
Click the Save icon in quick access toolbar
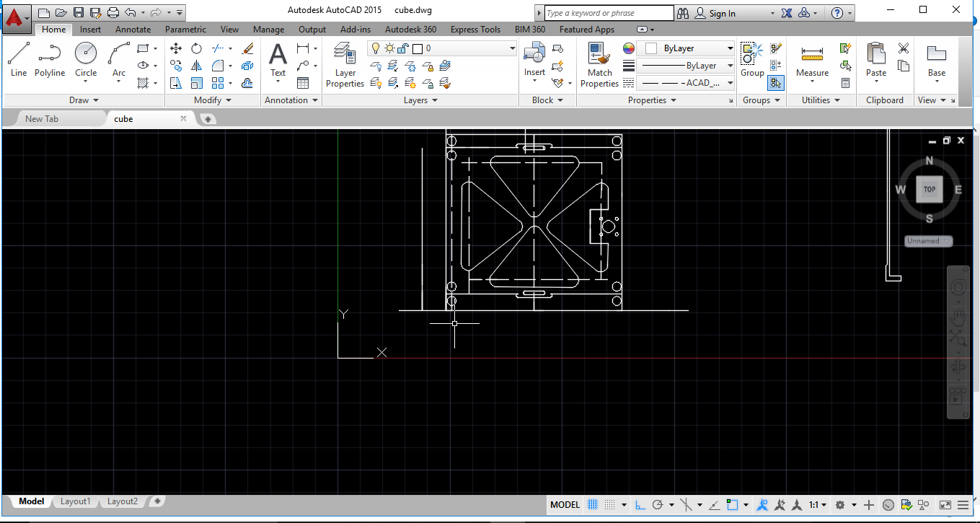click(x=79, y=13)
